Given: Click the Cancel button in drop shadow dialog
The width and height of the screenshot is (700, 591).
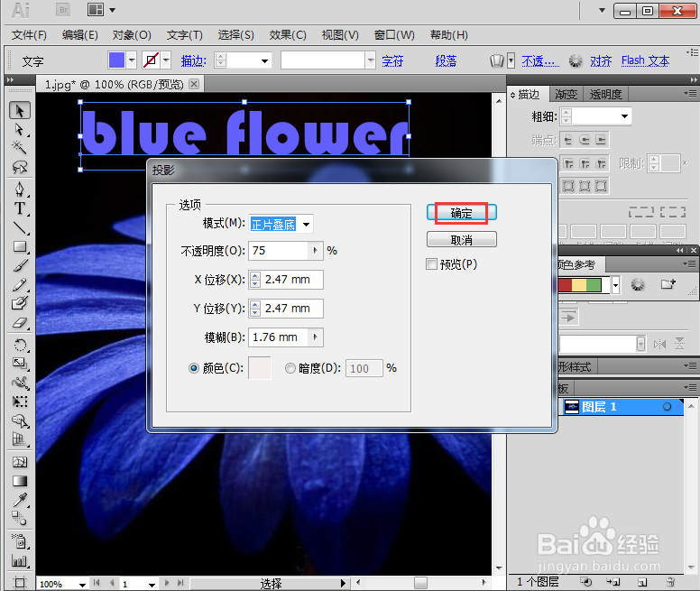Looking at the screenshot, I should point(461,240).
